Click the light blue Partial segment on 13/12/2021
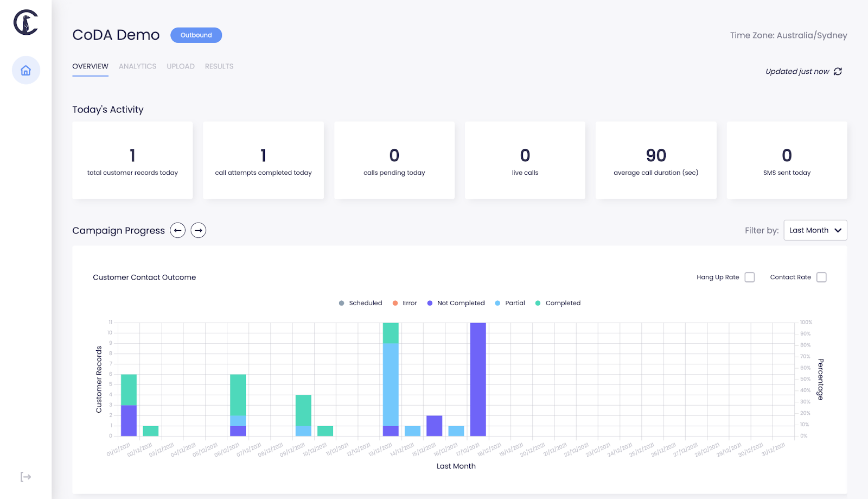The image size is (868, 499). (391, 384)
